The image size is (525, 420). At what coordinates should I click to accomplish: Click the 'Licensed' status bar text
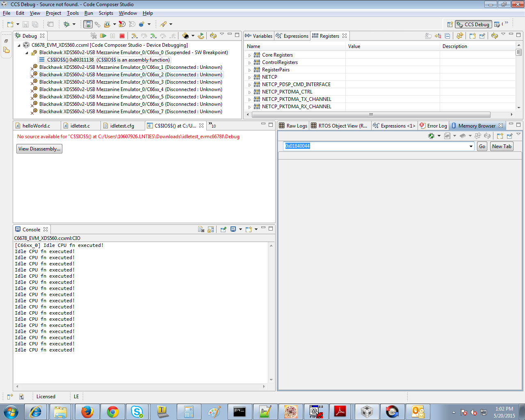tap(46, 397)
